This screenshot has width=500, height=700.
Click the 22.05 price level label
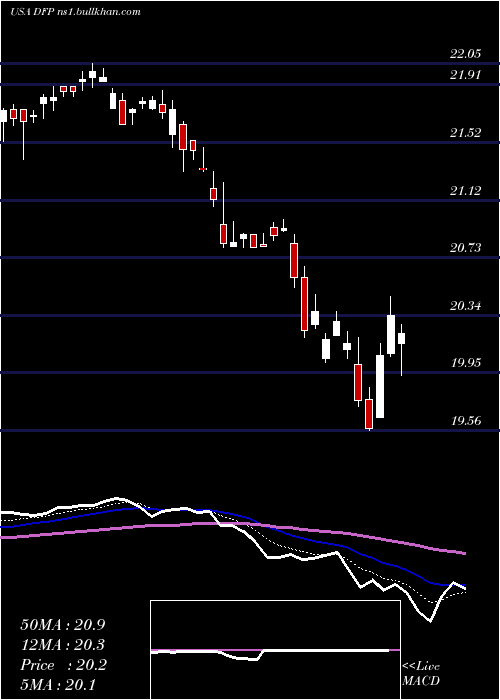click(x=466, y=54)
